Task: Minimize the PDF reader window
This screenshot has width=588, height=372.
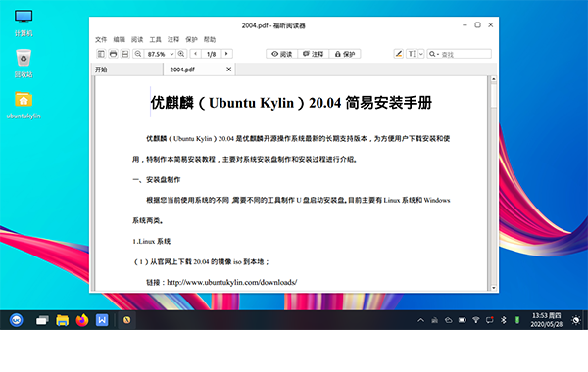Action: 465,25
